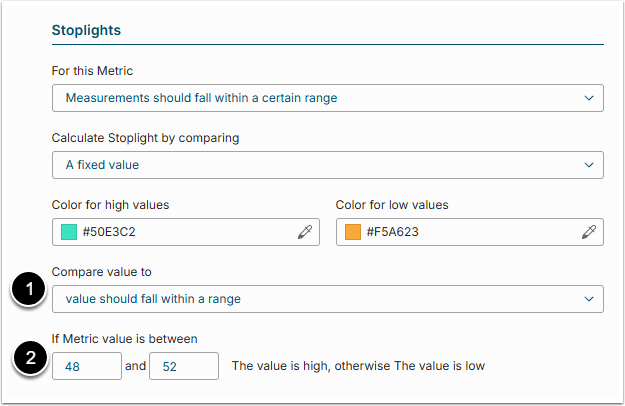
Task: Click the 'Color for low values' label
Action: click(392, 205)
